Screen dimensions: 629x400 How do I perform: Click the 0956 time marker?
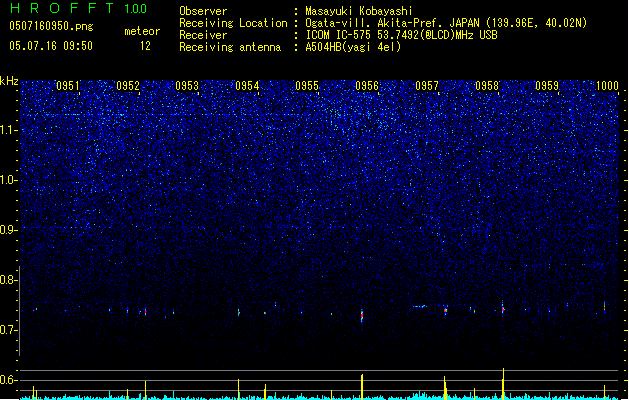(367, 86)
